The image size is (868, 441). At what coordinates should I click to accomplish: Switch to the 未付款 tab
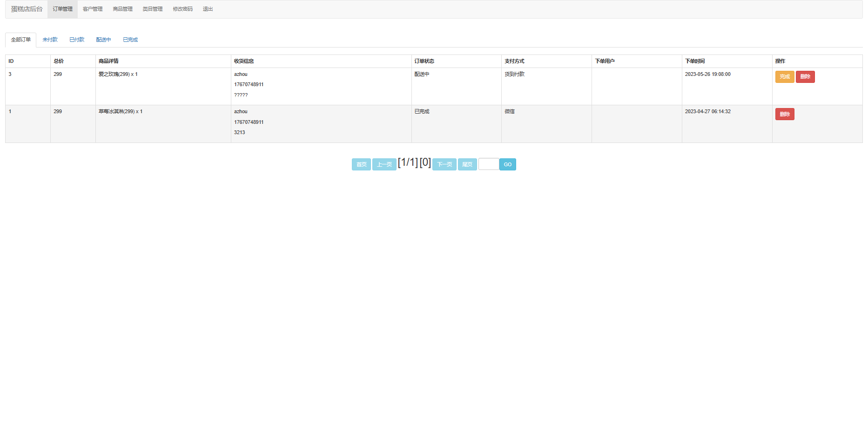click(50, 40)
